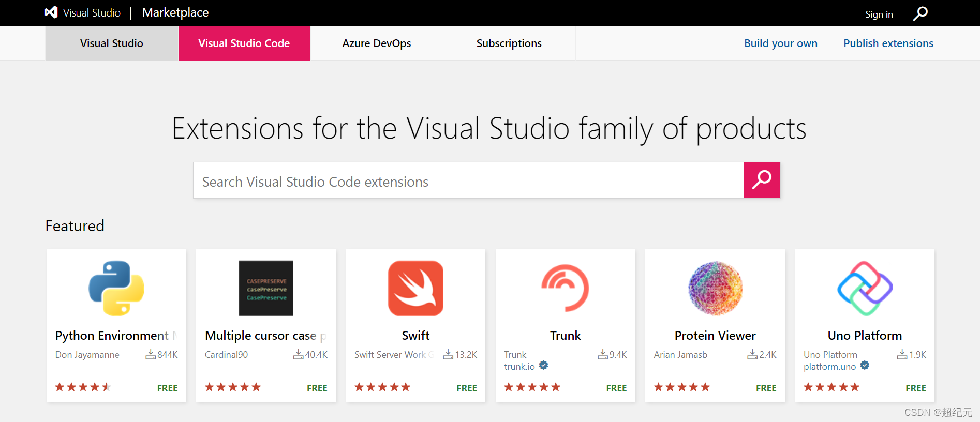This screenshot has width=980, height=422.
Task: Visit the trunk.io publisher domain link
Action: point(519,367)
